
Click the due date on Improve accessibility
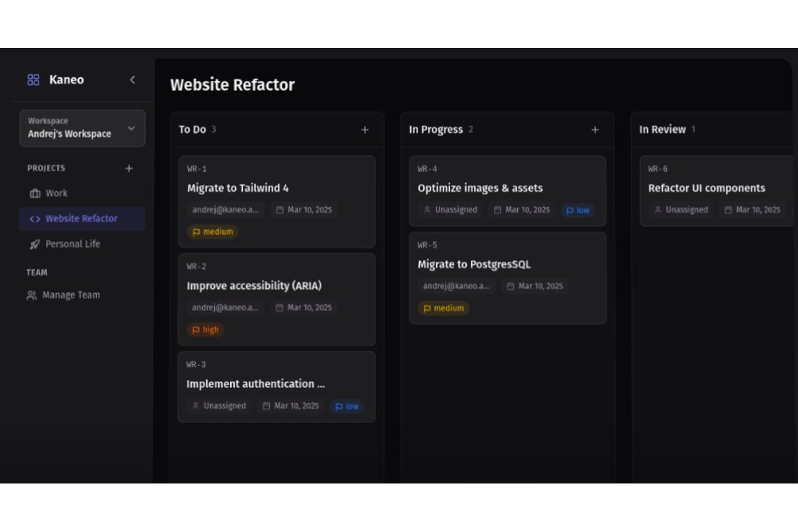click(x=304, y=307)
